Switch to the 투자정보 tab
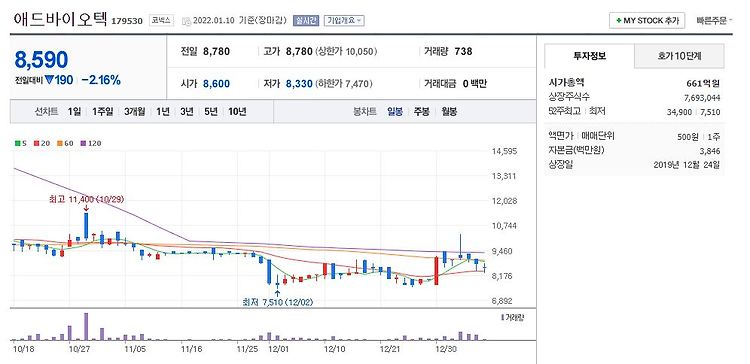This screenshot has height=364, width=750. coord(589,56)
